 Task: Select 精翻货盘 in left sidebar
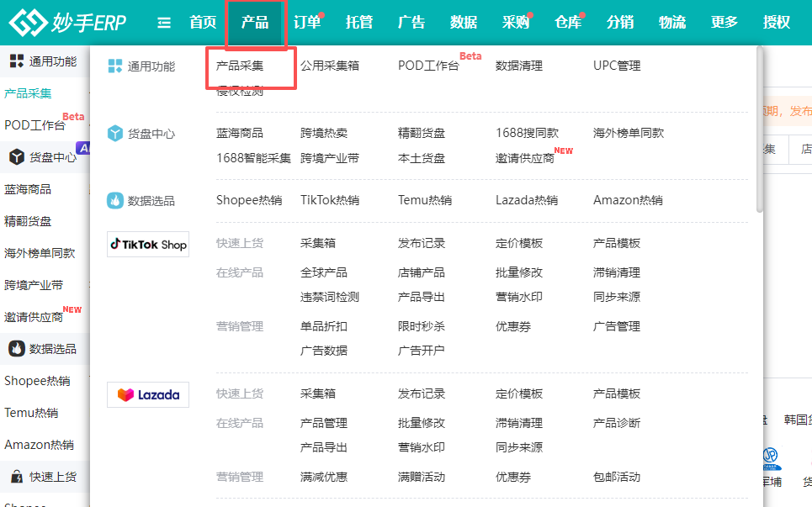coord(28,221)
